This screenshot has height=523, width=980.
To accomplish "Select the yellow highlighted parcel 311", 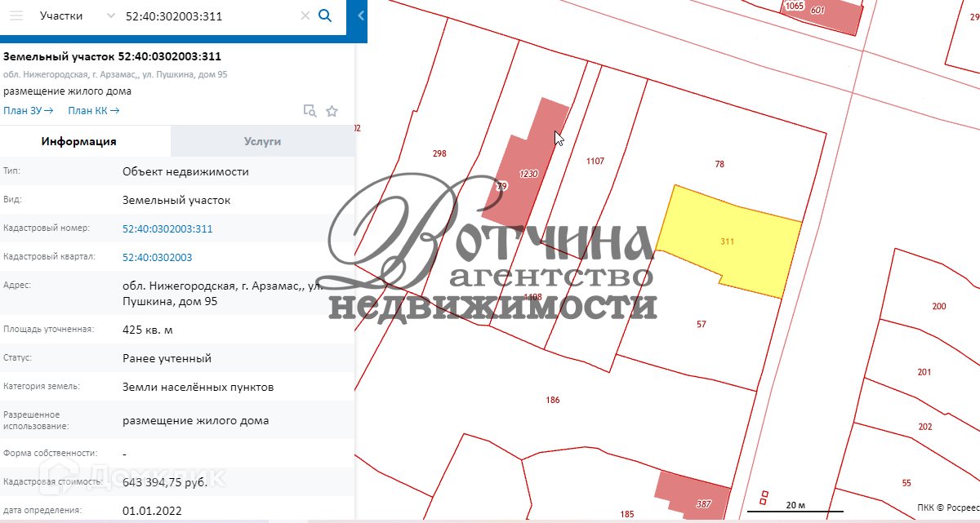I will click(727, 242).
